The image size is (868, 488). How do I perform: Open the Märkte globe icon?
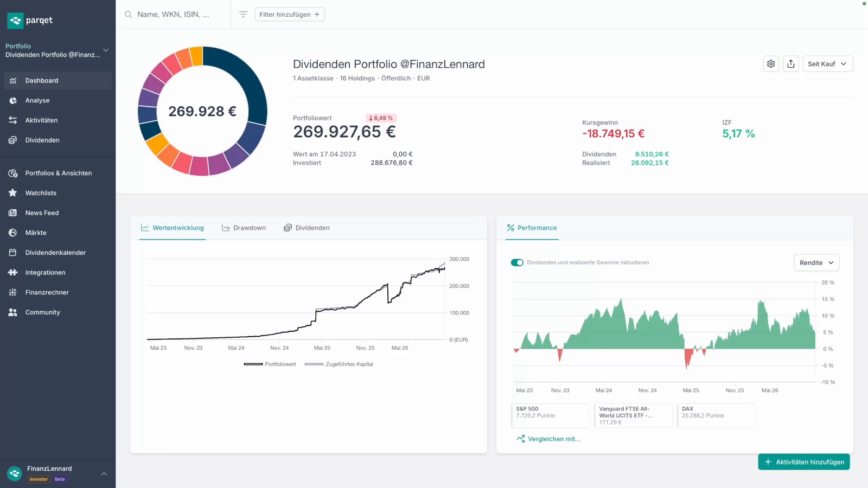pos(13,233)
